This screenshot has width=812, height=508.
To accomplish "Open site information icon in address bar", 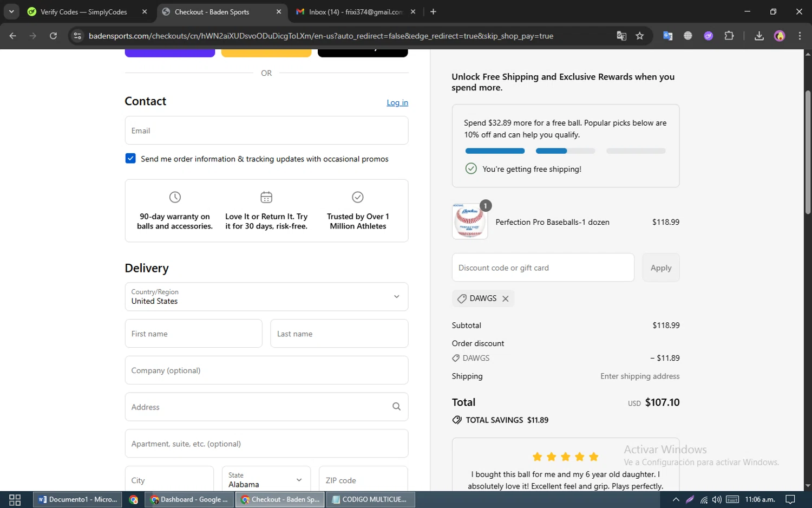I will point(77,36).
